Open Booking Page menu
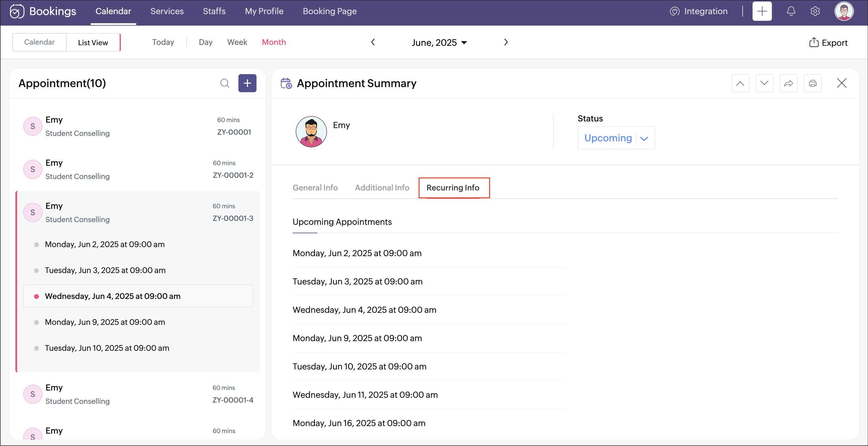This screenshot has width=868, height=446. 329,11
